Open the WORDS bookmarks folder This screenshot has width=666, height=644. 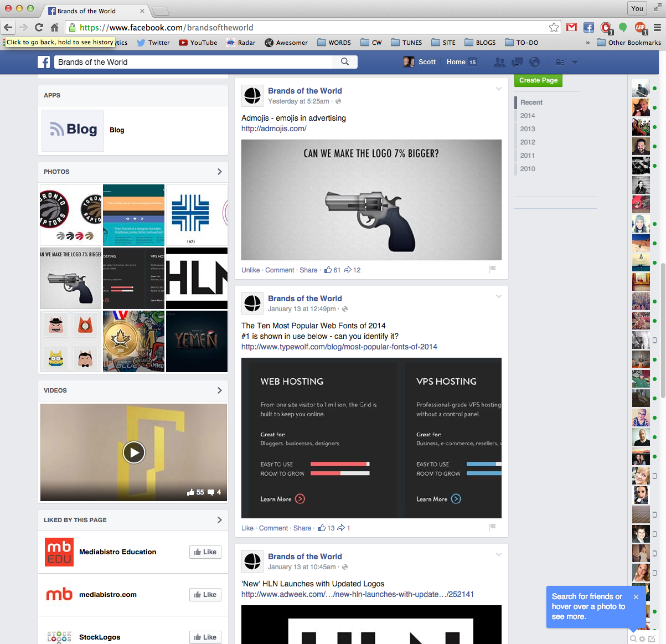pos(334,43)
